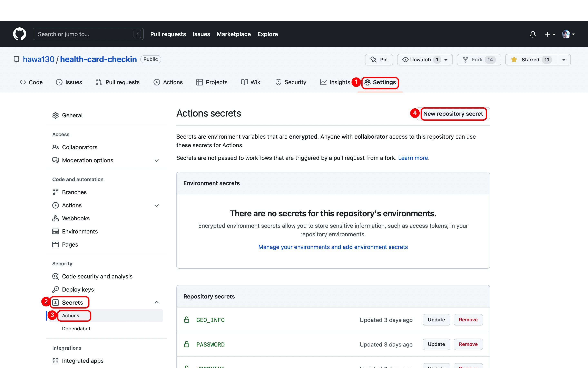This screenshot has width=588, height=368.
Task: Remove the GEO_INFO secret
Action: pyautogui.click(x=468, y=320)
